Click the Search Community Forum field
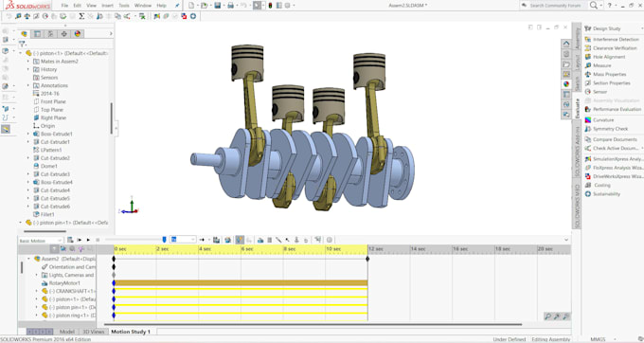Screen dimensions: 644x343 554,6
